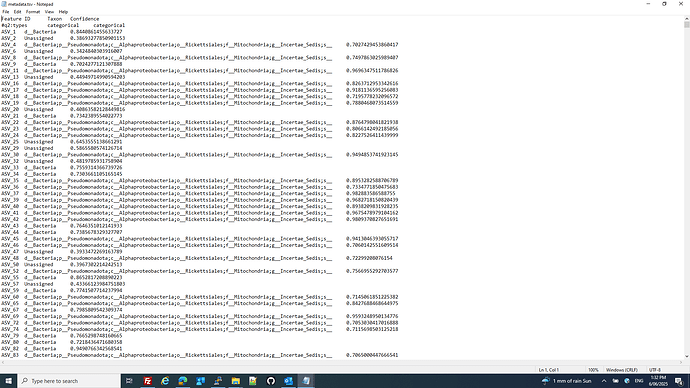This screenshot has height=388, width=690.
Task: Open Microsoft Edge from the taskbar
Action: (x=183, y=381)
